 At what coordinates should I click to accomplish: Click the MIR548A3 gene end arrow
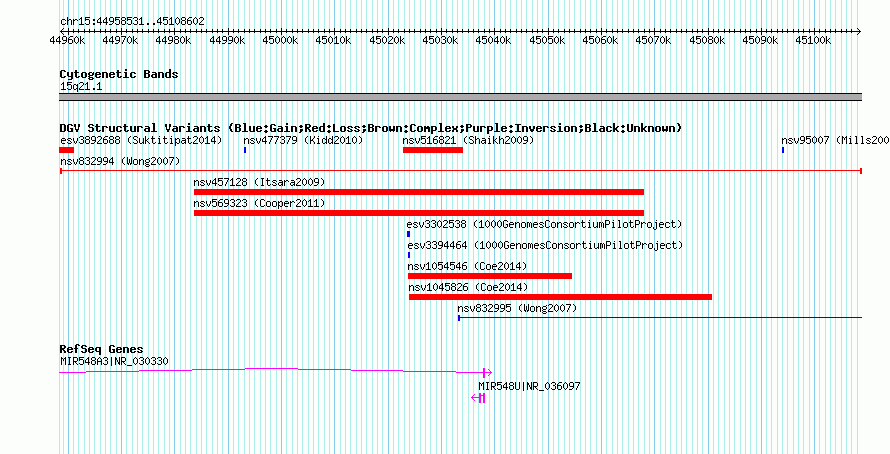488,372
